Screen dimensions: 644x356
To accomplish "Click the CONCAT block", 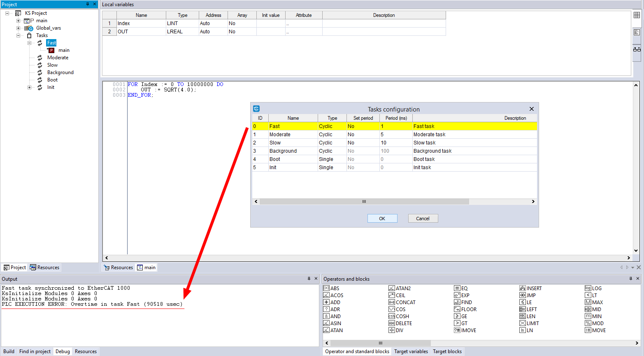I will tap(402, 302).
